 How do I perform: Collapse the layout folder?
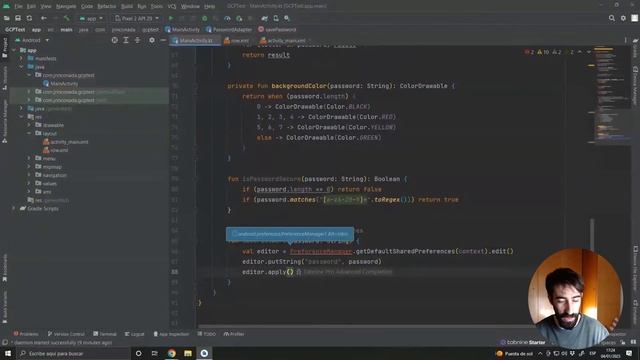point(29,133)
